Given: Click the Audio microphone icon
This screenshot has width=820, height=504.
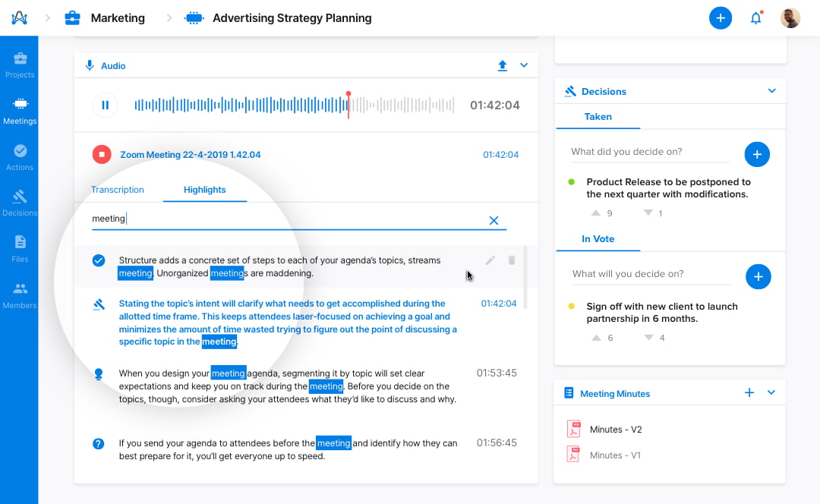Looking at the screenshot, I should (x=90, y=65).
